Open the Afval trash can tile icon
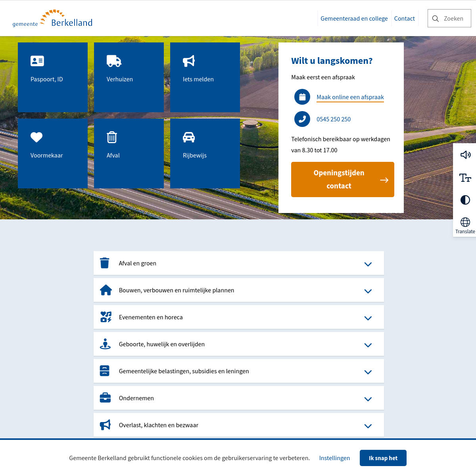The width and height of the screenshot is (476, 476). point(112,137)
